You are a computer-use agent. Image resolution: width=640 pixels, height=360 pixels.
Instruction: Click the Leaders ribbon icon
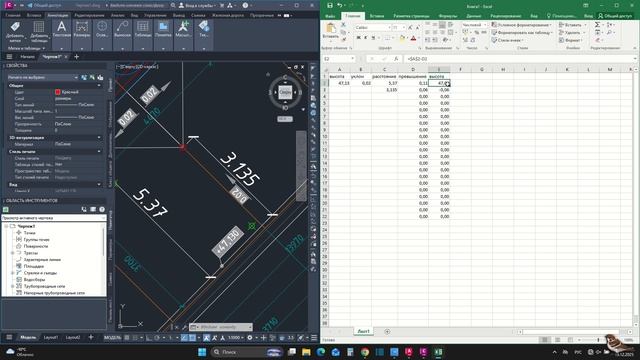(x=122, y=27)
